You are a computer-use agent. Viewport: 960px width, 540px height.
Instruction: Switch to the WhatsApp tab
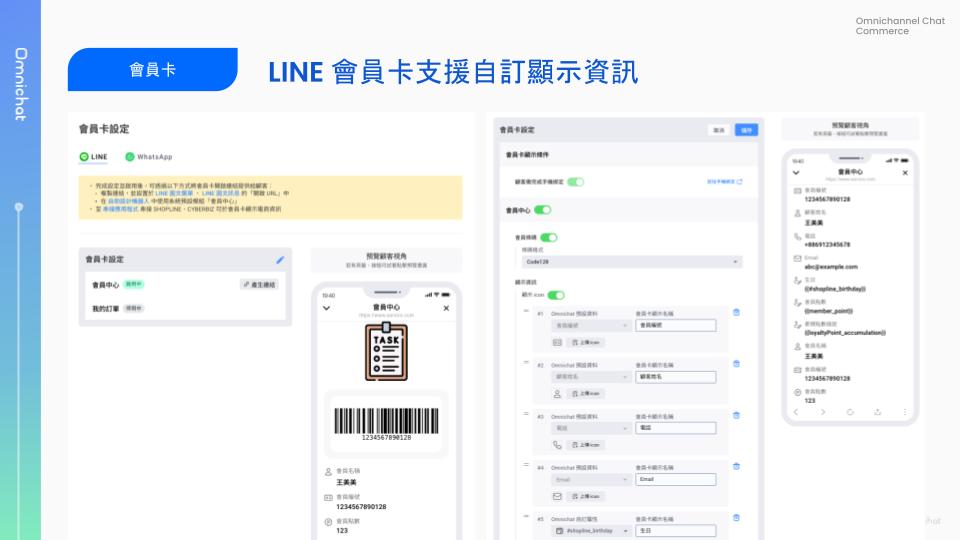click(149, 157)
